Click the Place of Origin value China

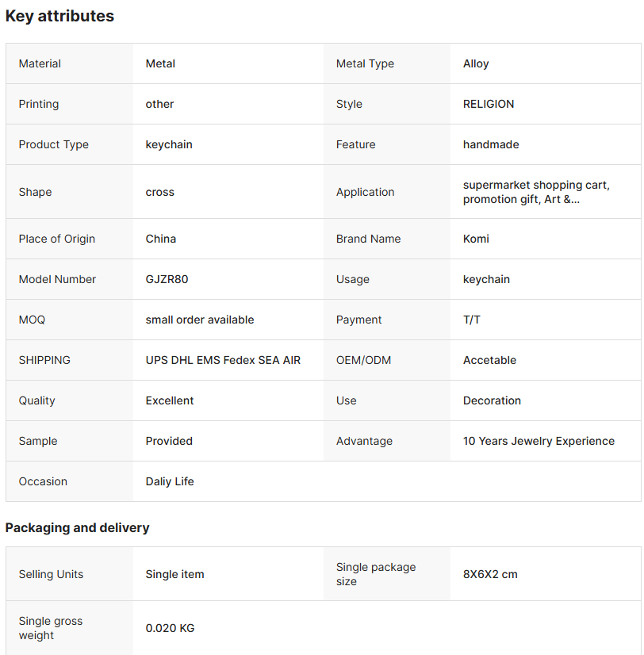point(160,239)
